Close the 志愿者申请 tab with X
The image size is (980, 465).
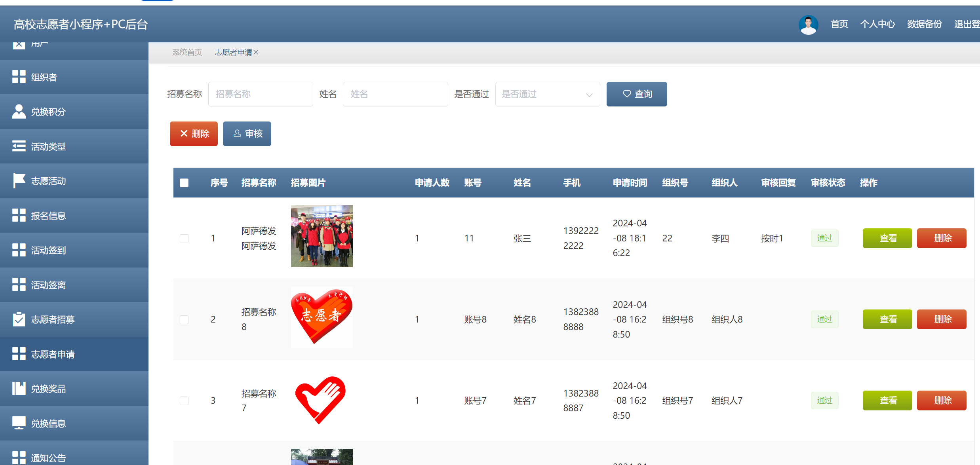tap(256, 52)
